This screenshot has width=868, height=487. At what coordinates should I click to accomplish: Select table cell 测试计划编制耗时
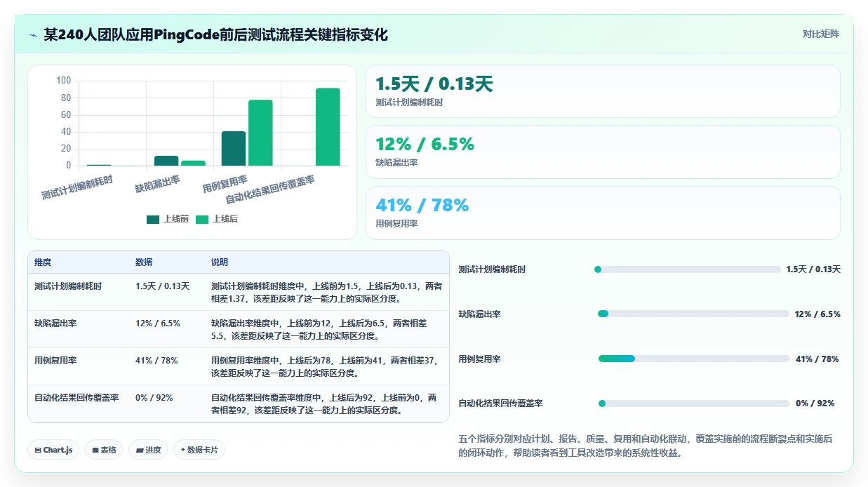point(68,286)
